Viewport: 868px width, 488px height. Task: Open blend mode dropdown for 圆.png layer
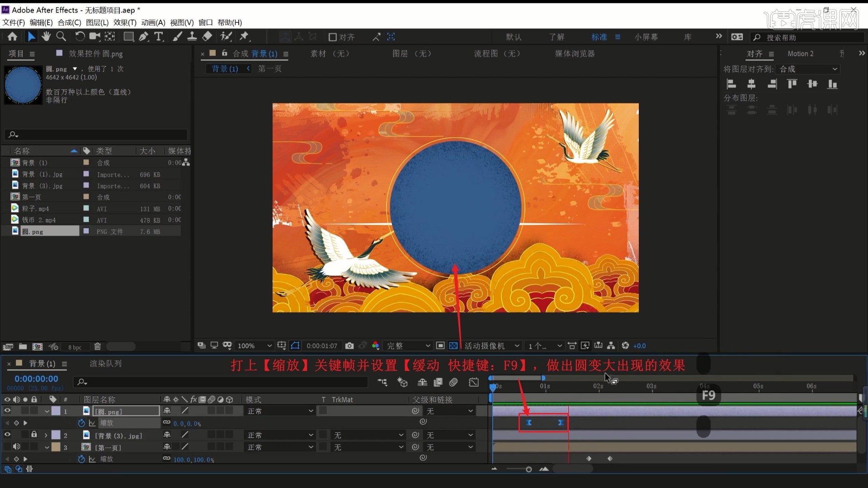tap(280, 411)
